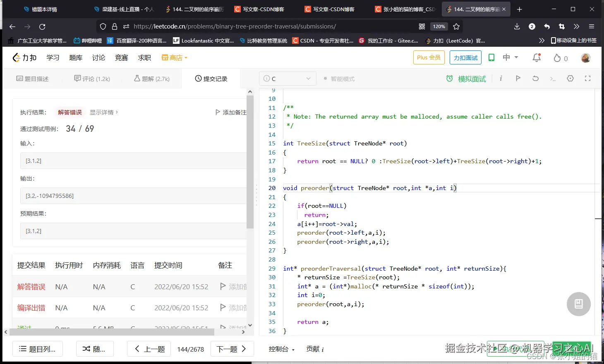Set zoom level via 120% badge
604x364 pixels.
pos(439,26)
